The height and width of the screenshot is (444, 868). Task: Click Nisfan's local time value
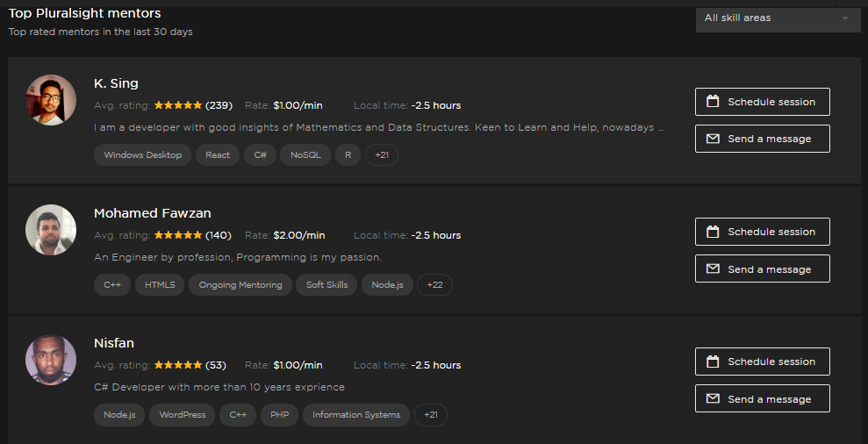click(436, 365)
